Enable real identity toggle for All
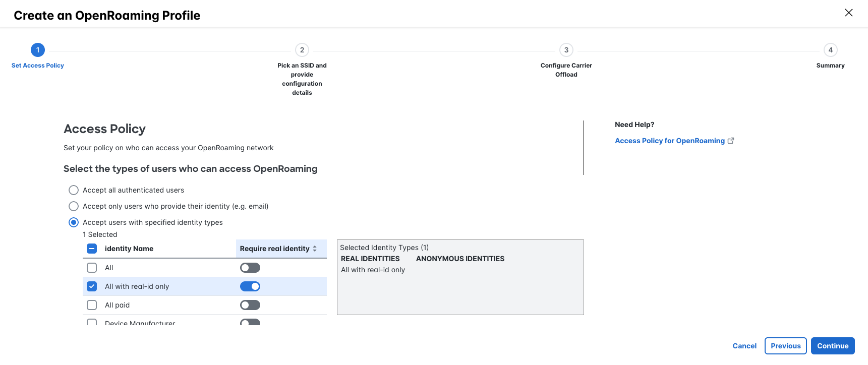 tap(250, 268)
